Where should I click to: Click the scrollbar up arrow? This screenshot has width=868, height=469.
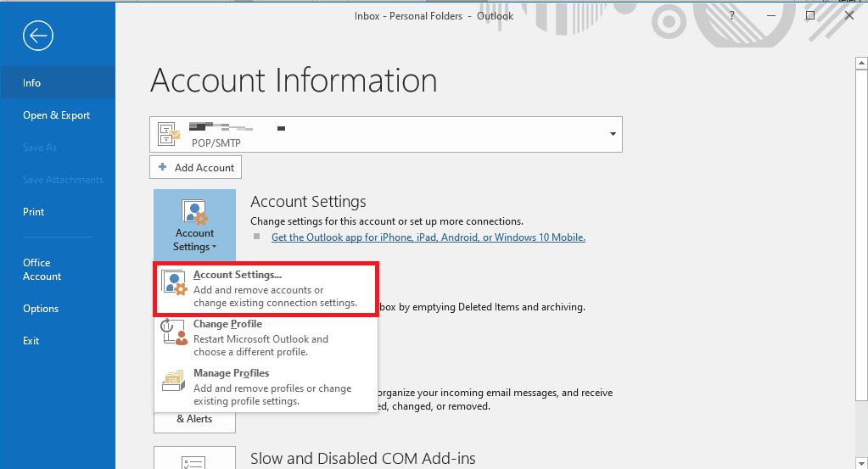click(861, 63)
